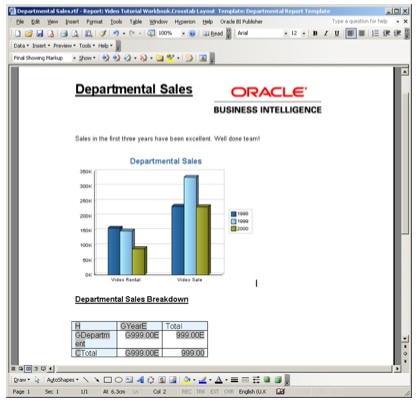This screenshot has height=407, width=417.
Task: Go to next tracked change
Action: click(116, 58)
